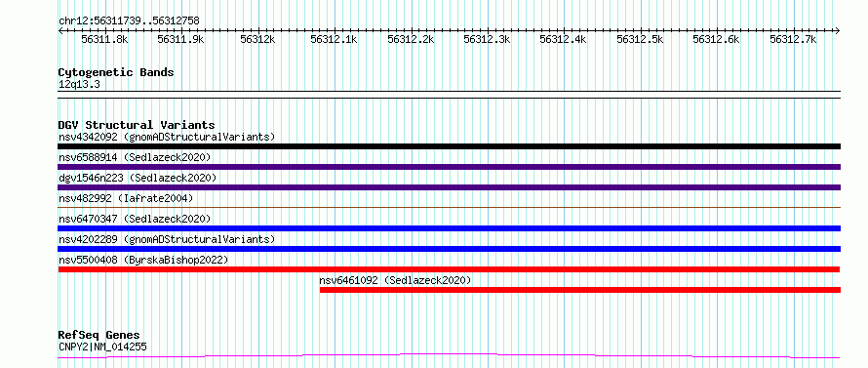
Task: Click the 56312.2k ruler tick label
Action: [411, 40]
